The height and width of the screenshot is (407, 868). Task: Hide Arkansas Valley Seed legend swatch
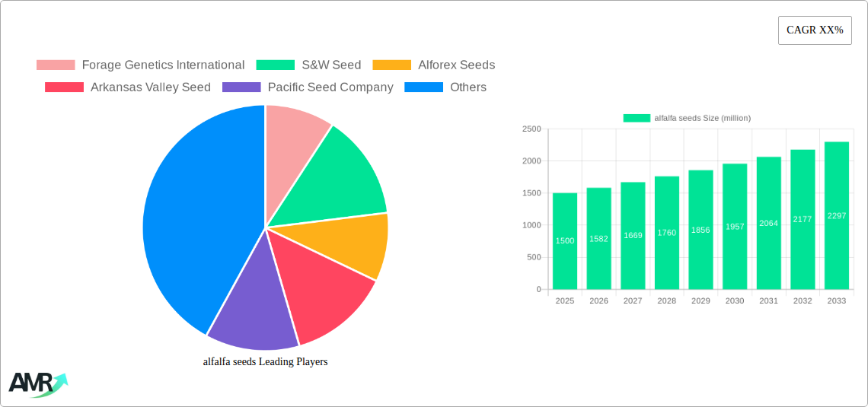click(64, 87)
